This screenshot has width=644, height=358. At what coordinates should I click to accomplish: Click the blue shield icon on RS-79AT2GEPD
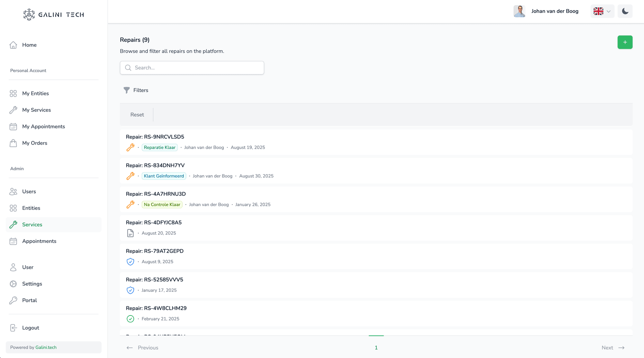130,261
